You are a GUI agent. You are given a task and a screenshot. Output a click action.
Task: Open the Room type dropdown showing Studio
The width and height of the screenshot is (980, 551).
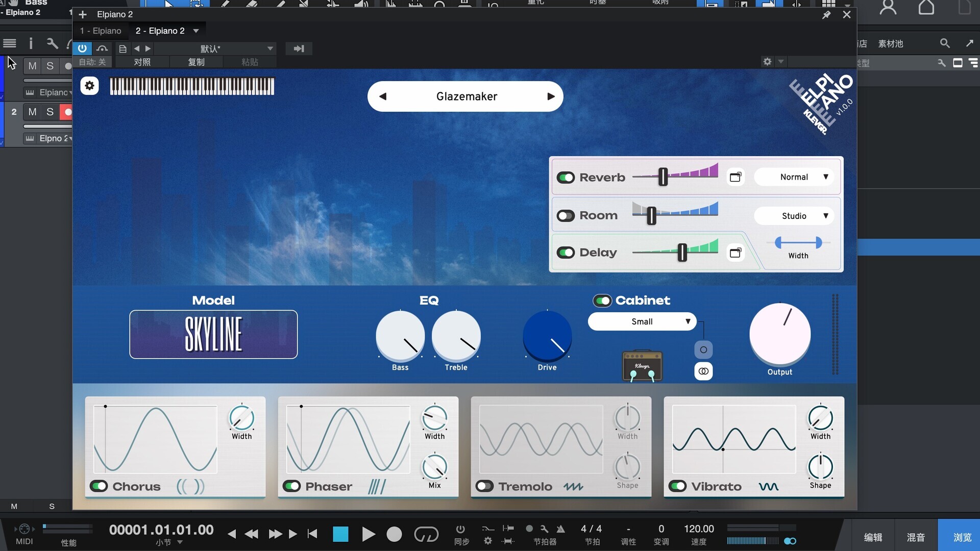coord(794,216)
